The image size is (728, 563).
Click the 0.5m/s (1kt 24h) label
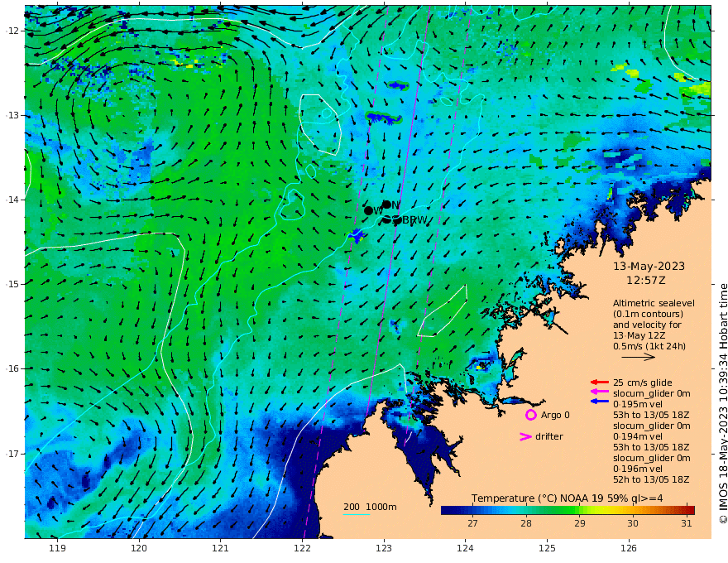pyautogui.click(x=649, y=346)
